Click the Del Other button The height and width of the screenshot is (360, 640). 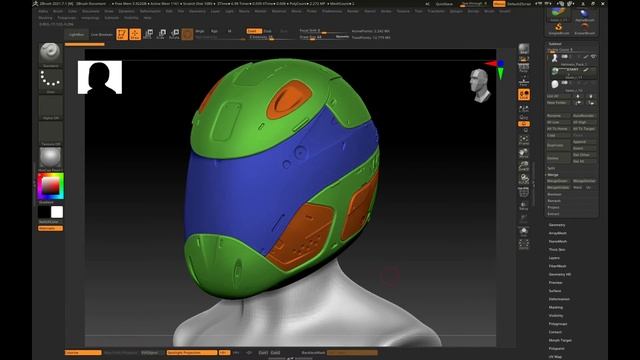pos(584,155)
